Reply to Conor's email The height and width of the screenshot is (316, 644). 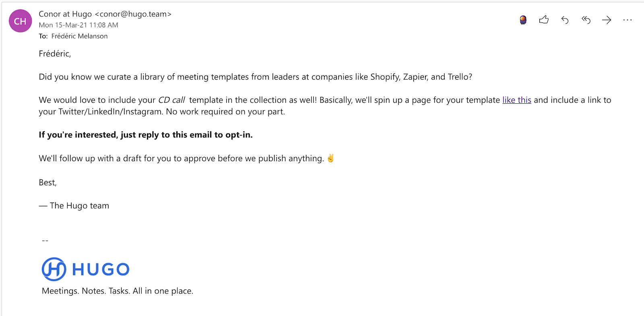coord(565,20)
